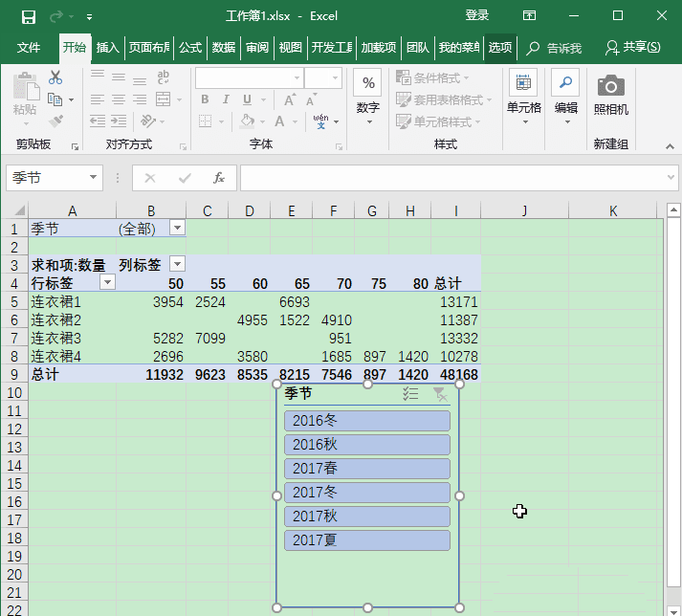Open the 列标签 column labels filter dropdown

pos(177,264)
